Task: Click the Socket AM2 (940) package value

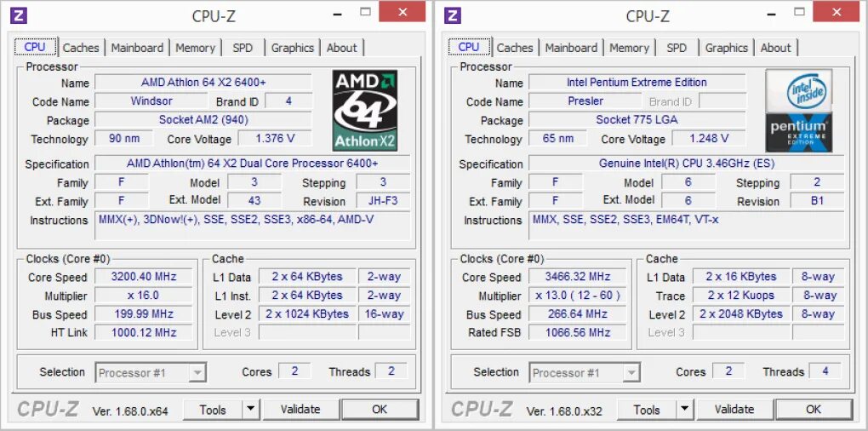Action: pos(203,119)
